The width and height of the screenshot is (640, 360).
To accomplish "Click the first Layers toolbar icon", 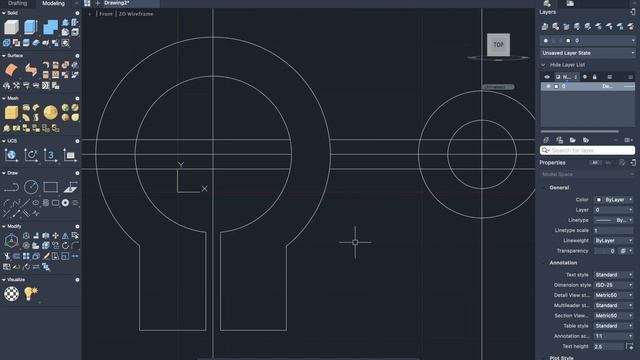I will click(x=544, y=27).
